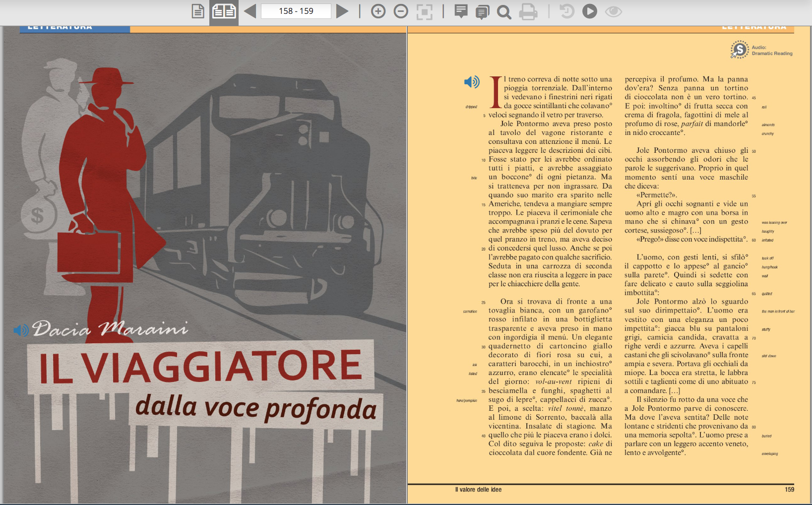Toggle the eye visibility icon
812x505 pixels.
click(x=614, y=11)
